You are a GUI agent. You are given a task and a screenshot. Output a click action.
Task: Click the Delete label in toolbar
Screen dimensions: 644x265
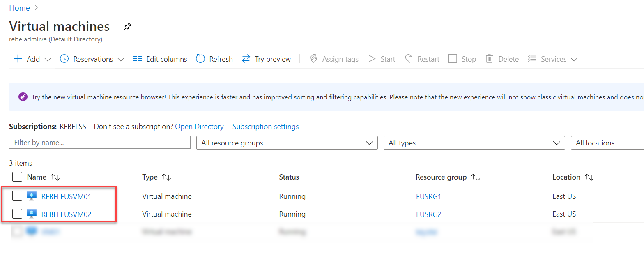508,59
